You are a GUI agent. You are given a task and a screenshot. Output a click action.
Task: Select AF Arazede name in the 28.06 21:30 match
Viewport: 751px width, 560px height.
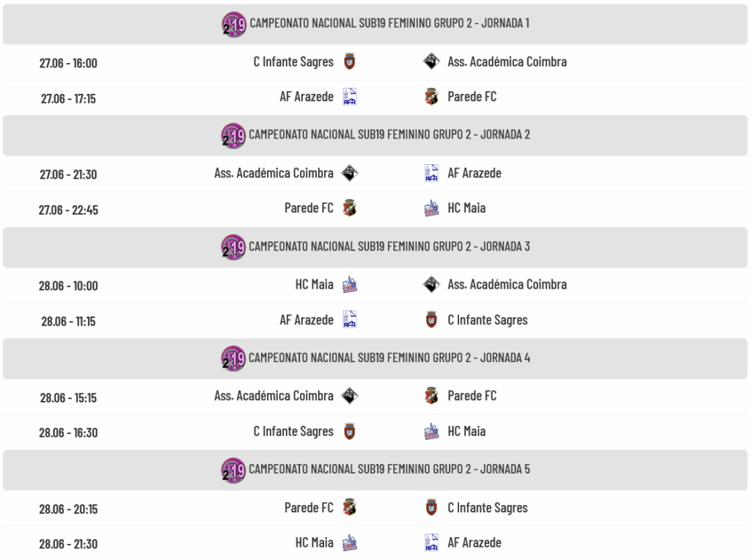point(475,542)
